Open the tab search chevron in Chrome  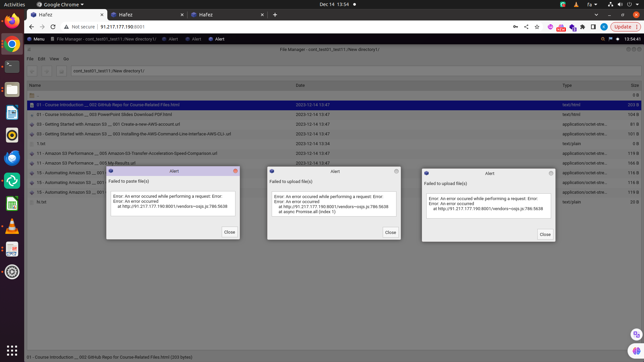pyautogui.click(x=596, y=15)
